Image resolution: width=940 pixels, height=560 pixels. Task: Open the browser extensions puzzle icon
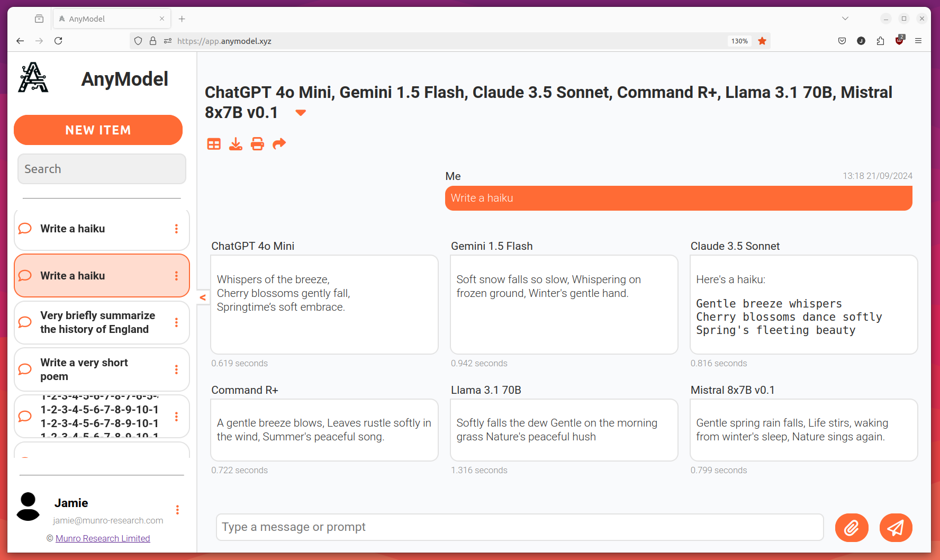(880, 41)
